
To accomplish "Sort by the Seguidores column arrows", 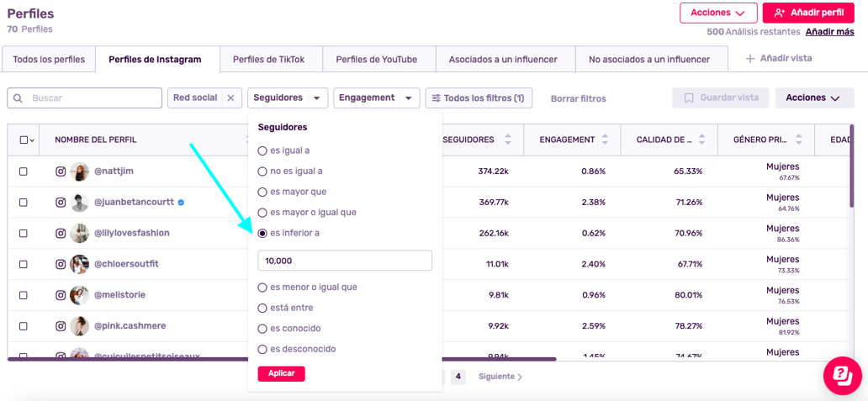I will (x=508, y=140).
